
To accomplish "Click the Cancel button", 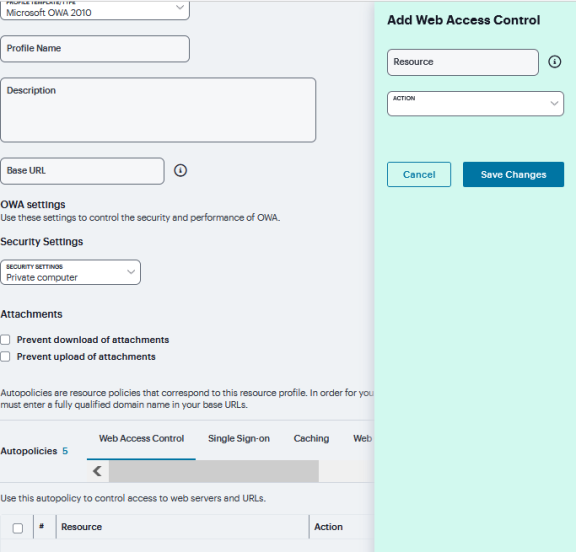I will 419,174.
